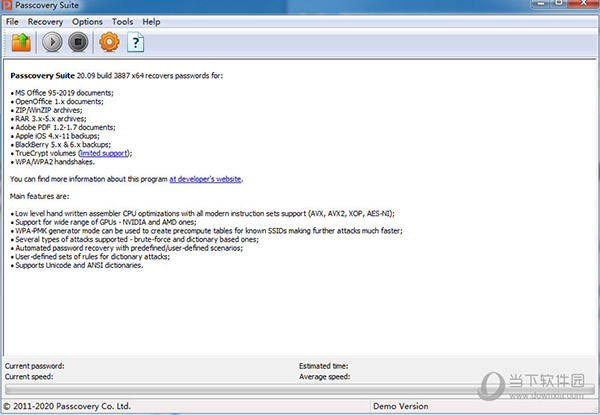
Task: Open the Help menu
Action: click(x=151, y=22)
